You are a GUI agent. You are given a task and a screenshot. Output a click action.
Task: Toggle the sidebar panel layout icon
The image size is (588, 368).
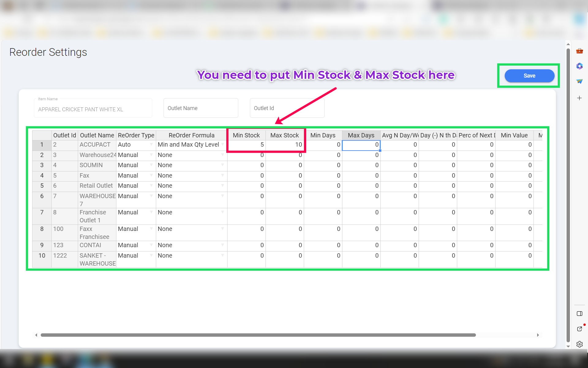tap(579, 313)
